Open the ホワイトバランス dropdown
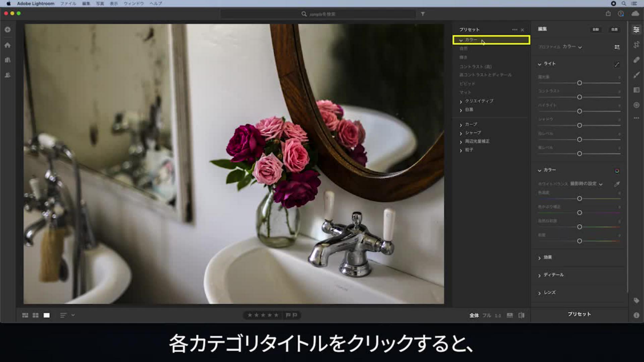The width and height of the screenshot is (644, 362). point(586,184)
